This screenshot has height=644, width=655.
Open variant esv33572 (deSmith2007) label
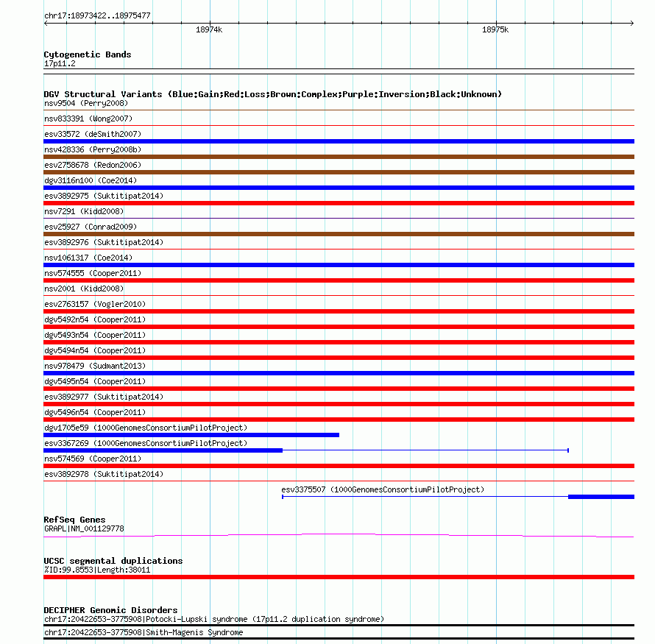pyautogui.click(x=93, y=134)
